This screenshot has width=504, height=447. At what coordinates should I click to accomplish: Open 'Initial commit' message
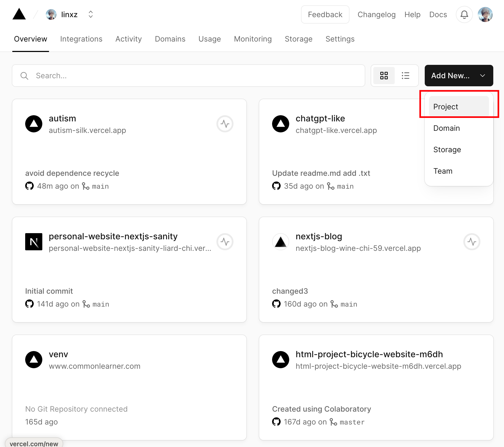(49, 291)
